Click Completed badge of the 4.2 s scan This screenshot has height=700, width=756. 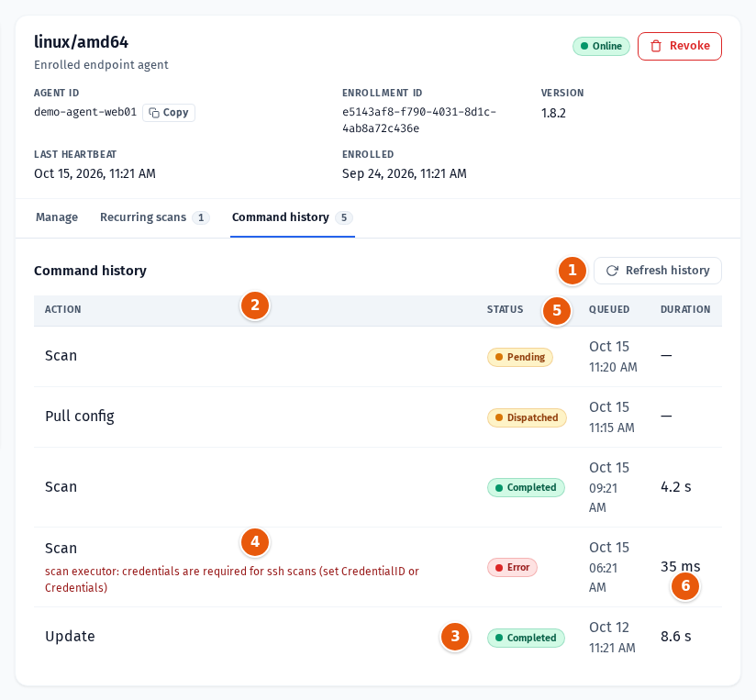[x=526, y=487]
